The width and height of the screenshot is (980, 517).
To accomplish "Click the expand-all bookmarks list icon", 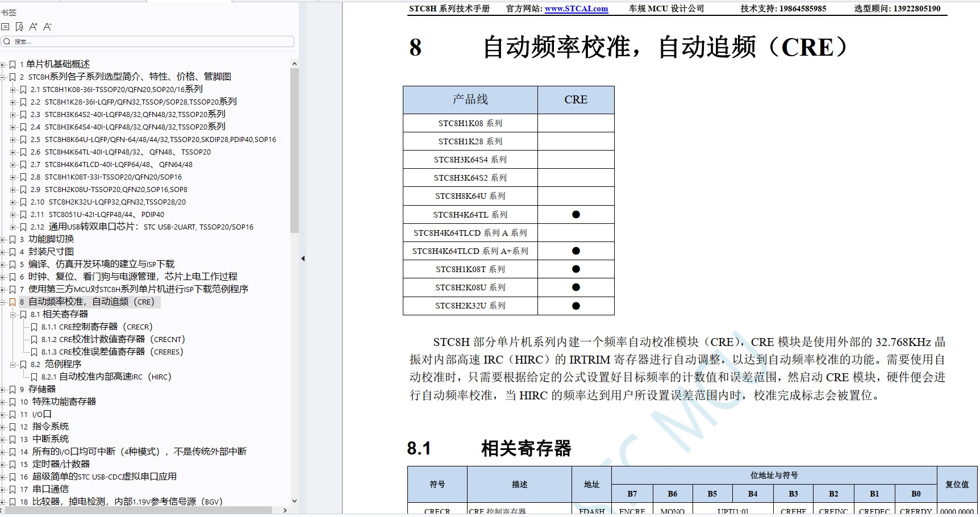I will 5,27.
